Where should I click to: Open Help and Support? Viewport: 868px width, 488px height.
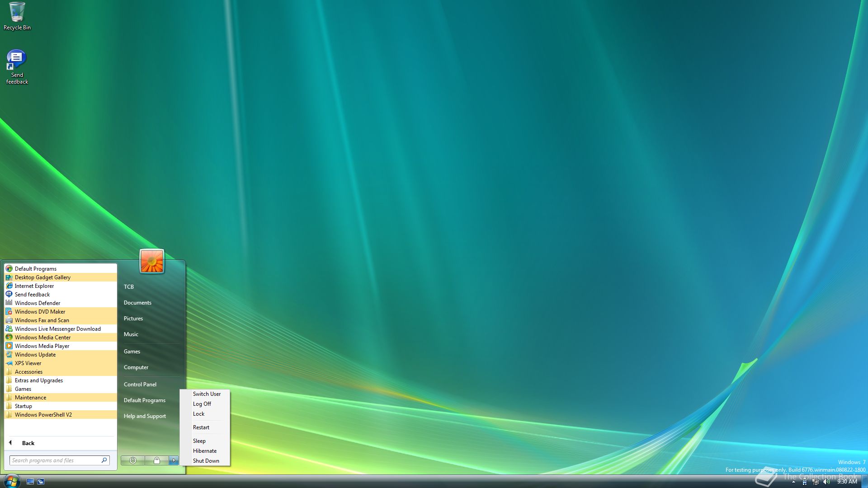151,416
